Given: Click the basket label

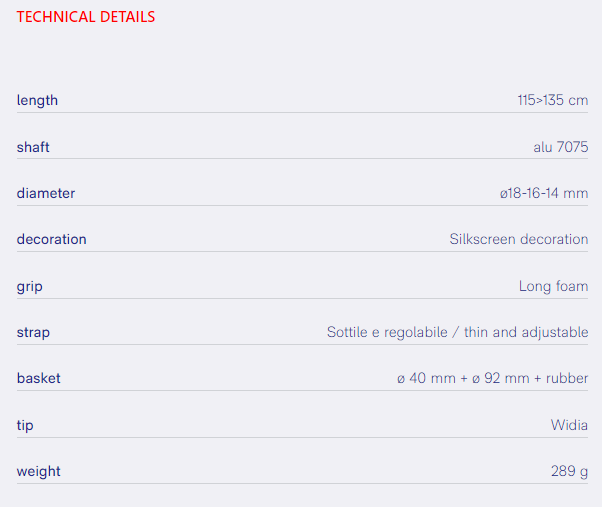Looking at the screenshot, I should (38, 378).
